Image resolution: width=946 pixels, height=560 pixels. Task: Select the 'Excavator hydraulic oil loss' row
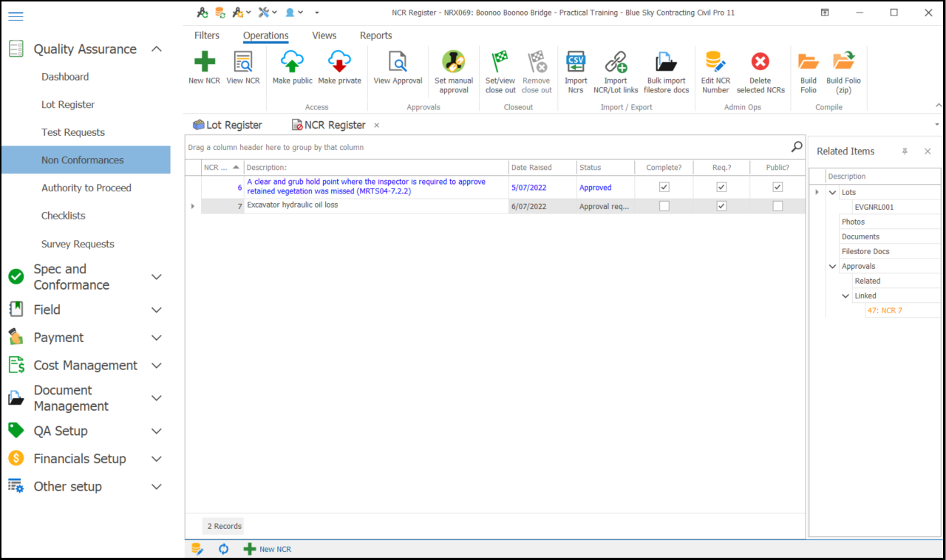pyautogui.click(x=495, y=206)
